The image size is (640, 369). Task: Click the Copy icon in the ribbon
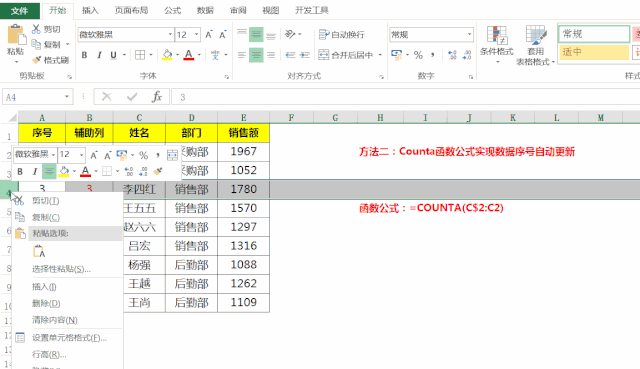pos(36,44)
